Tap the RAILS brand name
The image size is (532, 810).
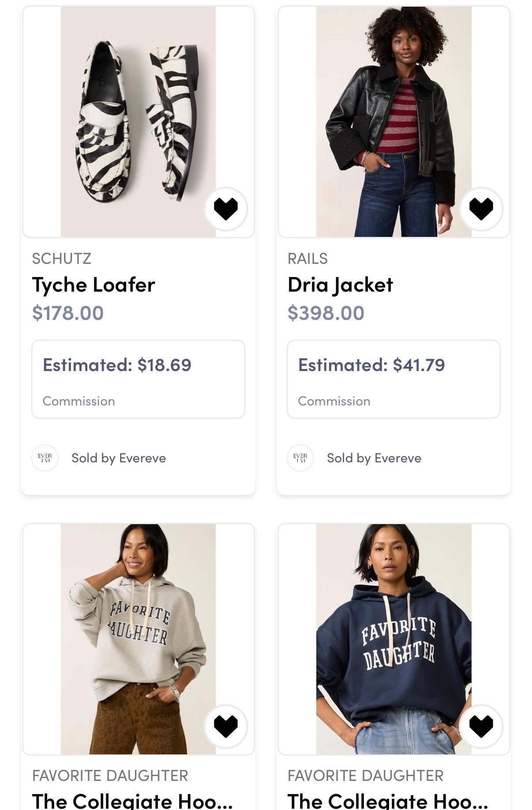[x=307, y=259]
